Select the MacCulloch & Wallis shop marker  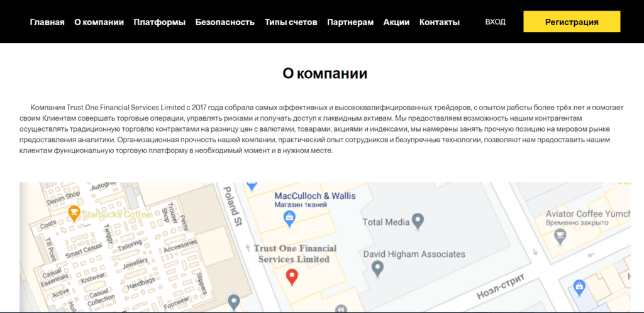point(289,219)
